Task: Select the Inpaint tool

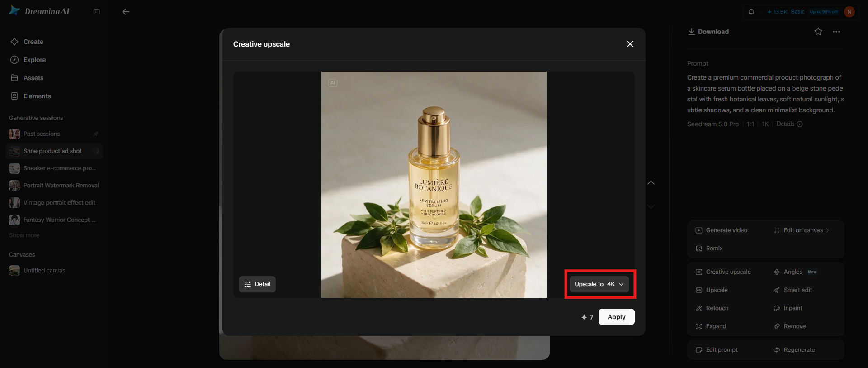Action: coord(788,308)
